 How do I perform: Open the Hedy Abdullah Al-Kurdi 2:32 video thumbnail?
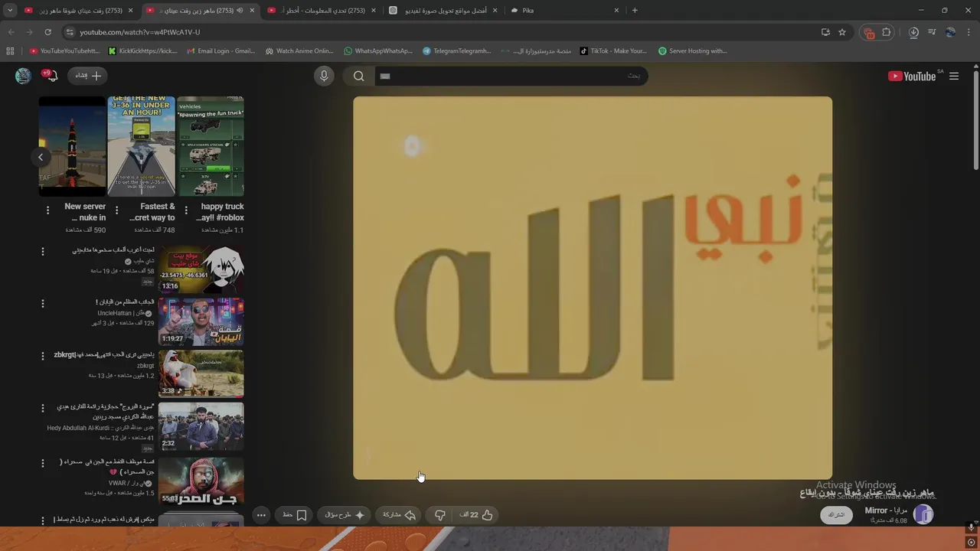(x=201, y=426)
